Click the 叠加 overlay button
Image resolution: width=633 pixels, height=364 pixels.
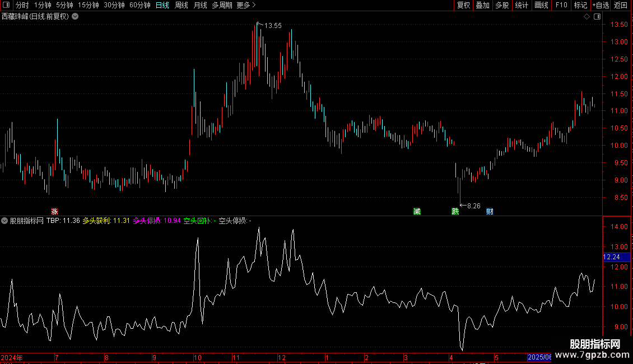(482, 5)
